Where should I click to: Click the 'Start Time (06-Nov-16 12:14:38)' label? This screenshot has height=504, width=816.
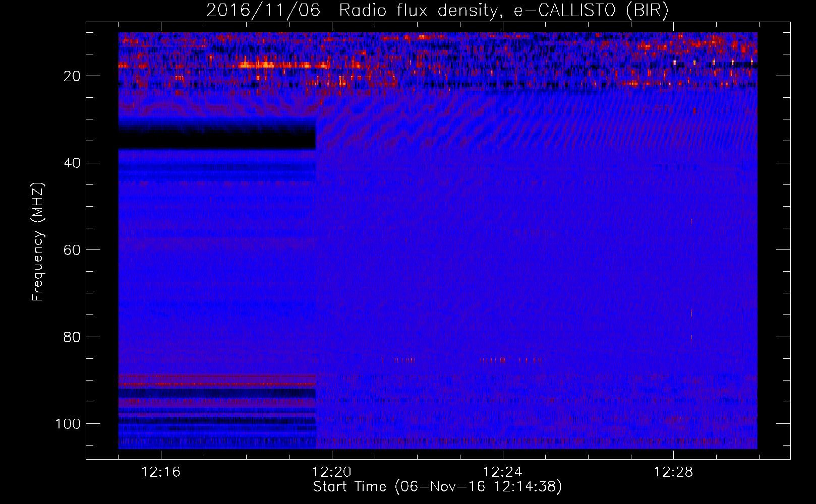437,487
